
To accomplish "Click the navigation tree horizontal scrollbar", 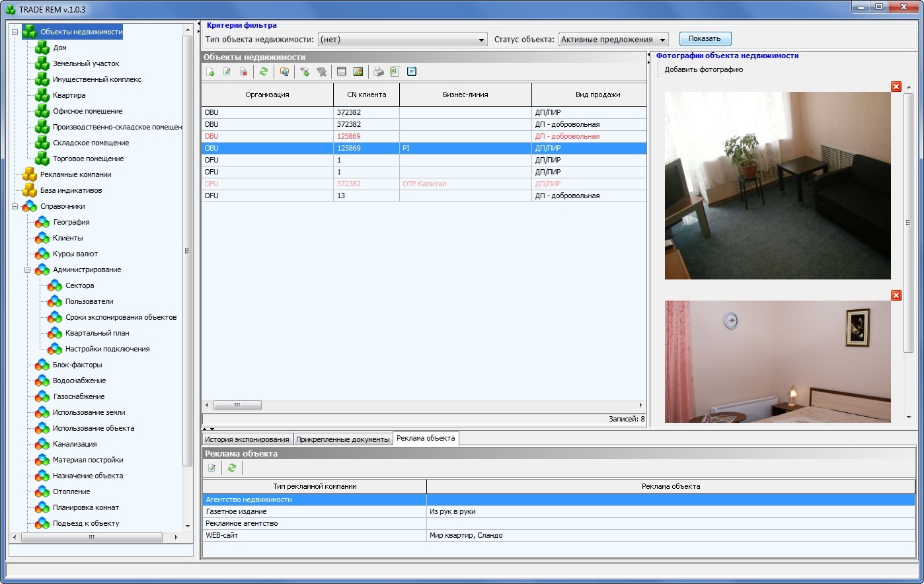I will 92,537.
